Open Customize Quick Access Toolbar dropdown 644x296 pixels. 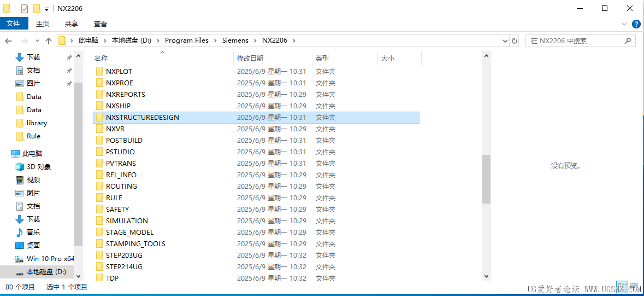click(x=47, y=9)
